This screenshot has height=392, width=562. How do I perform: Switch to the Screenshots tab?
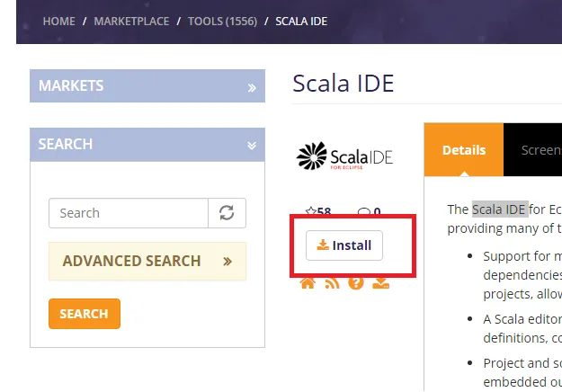[532, 150]
